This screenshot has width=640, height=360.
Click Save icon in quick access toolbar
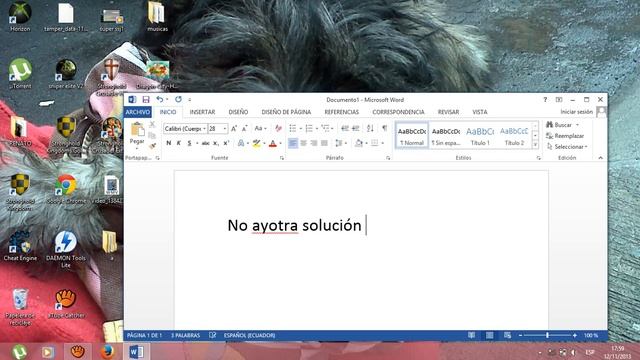coord(146,99)
